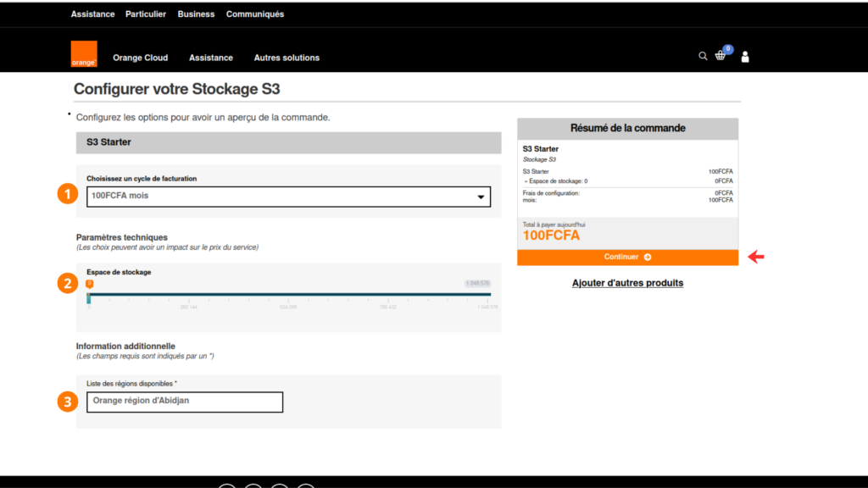The image size is (868, 488).
Task: Switch to the Business top tab
Action: (197, 14)
